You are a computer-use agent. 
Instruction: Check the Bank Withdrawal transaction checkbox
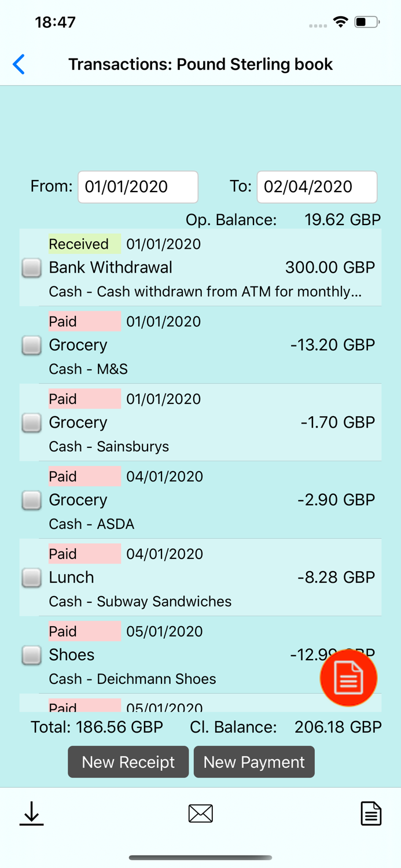tap(31, 267)
